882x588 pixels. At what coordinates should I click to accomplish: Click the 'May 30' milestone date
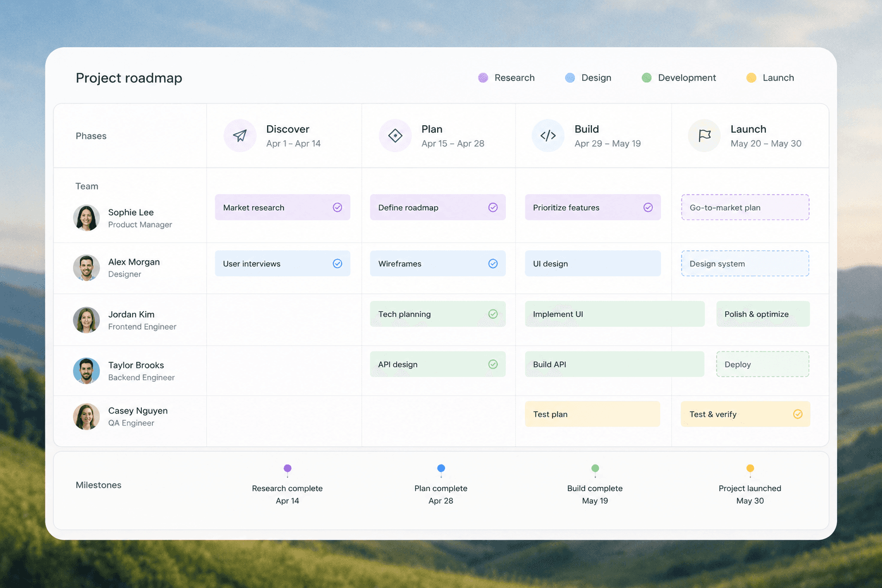(x=750, y=501)
